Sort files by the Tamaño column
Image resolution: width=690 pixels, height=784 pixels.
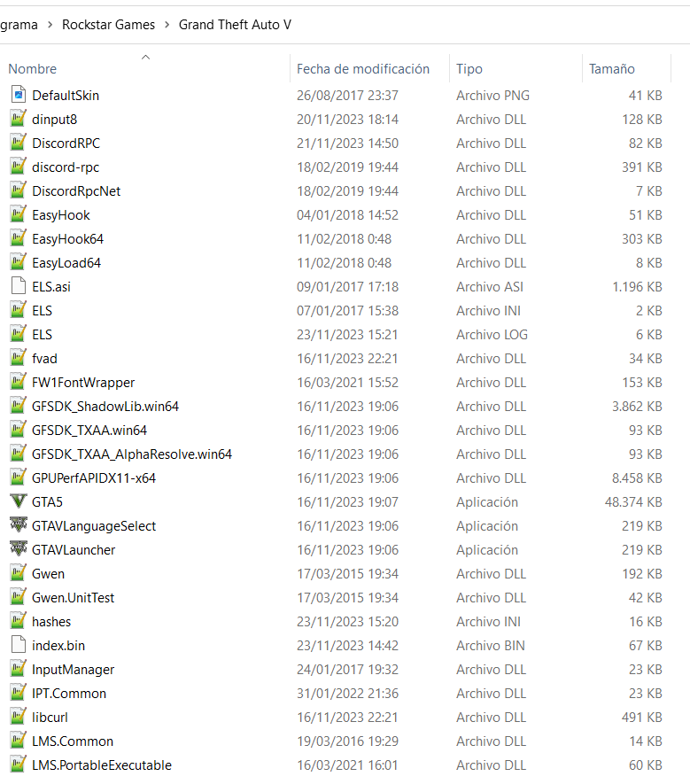coord(611,69)
